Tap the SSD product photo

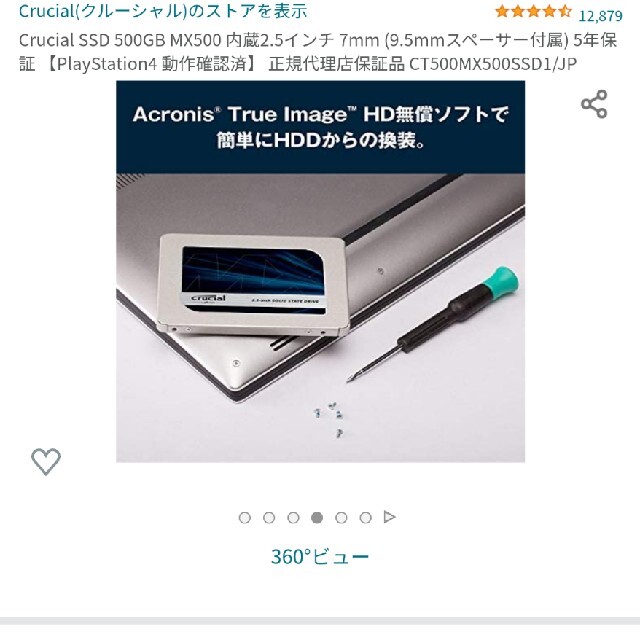tap(320, 271)
